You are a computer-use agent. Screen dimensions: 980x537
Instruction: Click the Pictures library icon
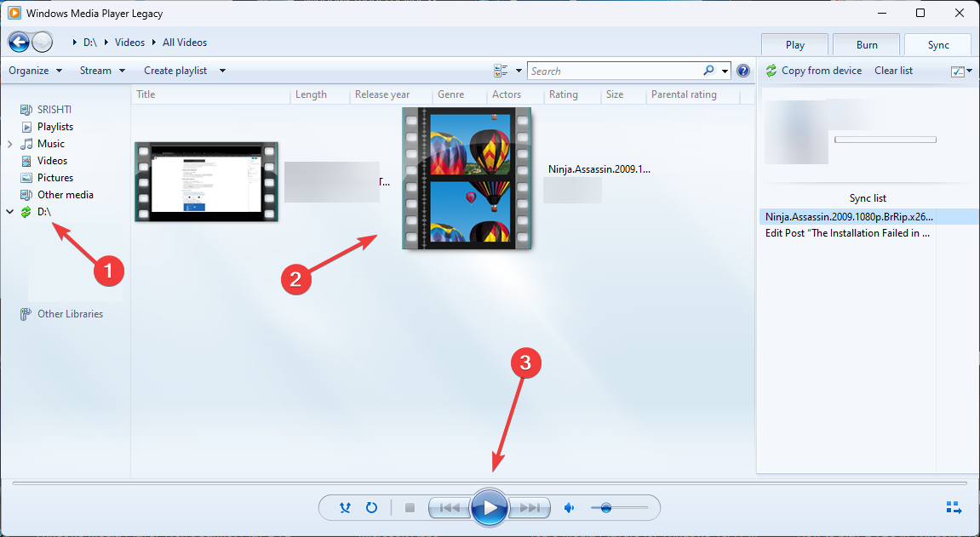pyautogui.click(x=26, y=178)
